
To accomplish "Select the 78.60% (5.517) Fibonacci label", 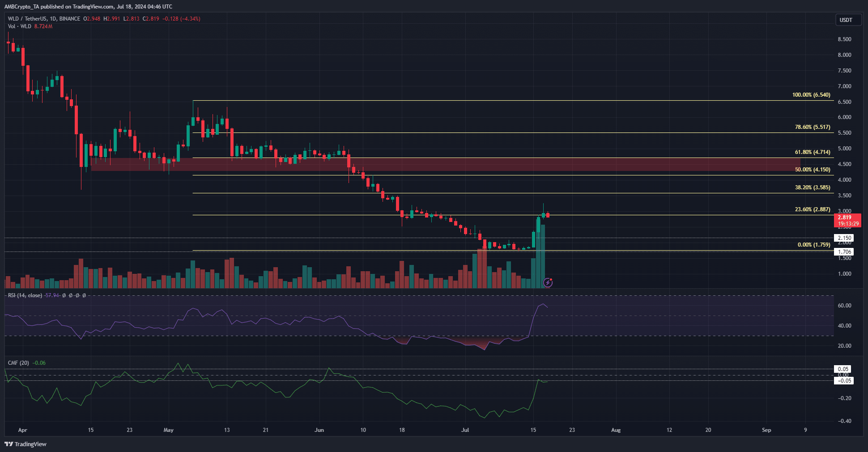I will 813,127.
